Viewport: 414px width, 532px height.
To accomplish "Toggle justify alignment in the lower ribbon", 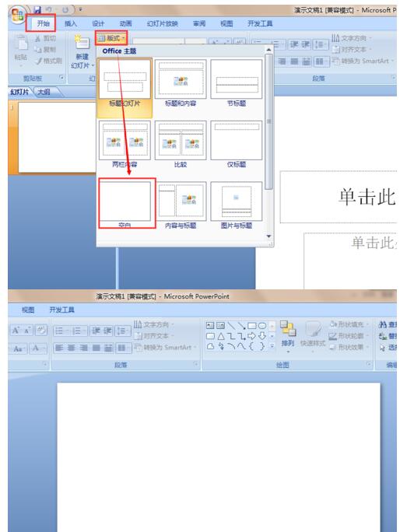I will click(x=96, y=348).
